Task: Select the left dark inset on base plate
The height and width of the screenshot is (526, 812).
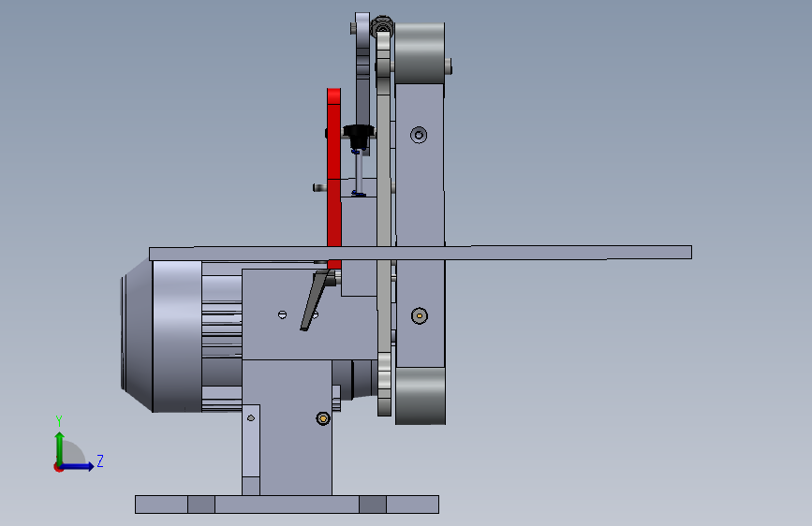Action: (201, 504)
